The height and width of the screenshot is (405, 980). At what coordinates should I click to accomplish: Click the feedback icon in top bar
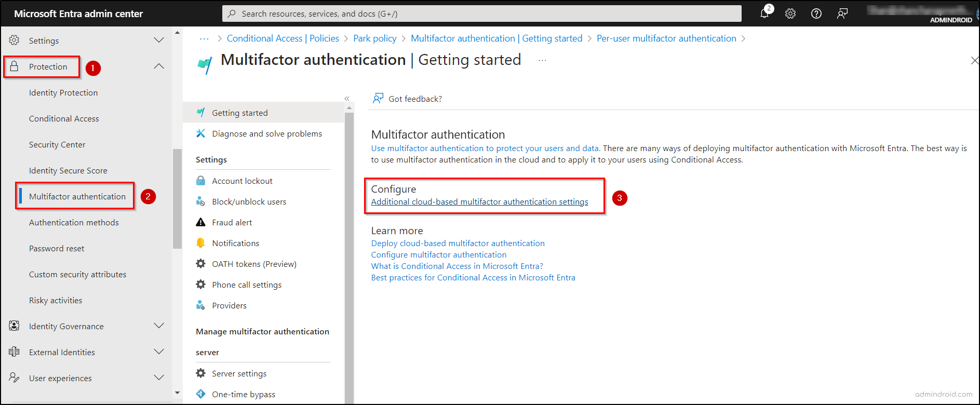842,14
